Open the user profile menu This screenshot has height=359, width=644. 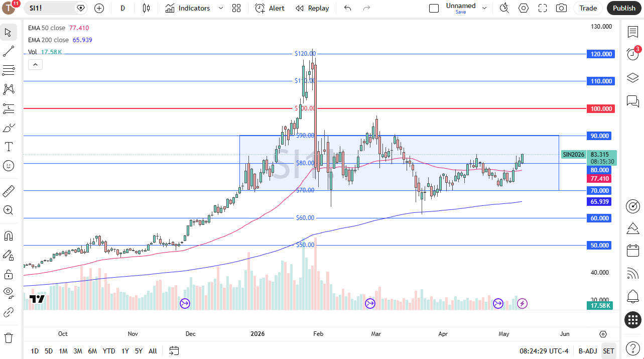(9, 8)
